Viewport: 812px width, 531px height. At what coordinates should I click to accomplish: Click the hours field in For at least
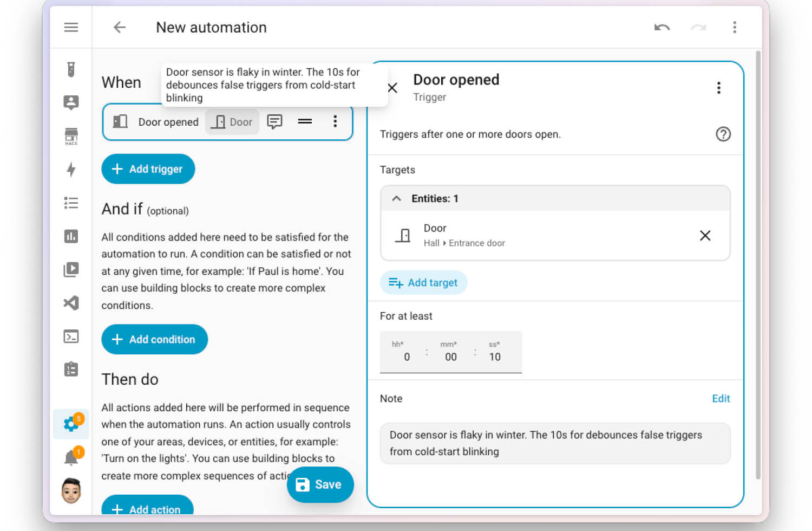pos(403,352)
